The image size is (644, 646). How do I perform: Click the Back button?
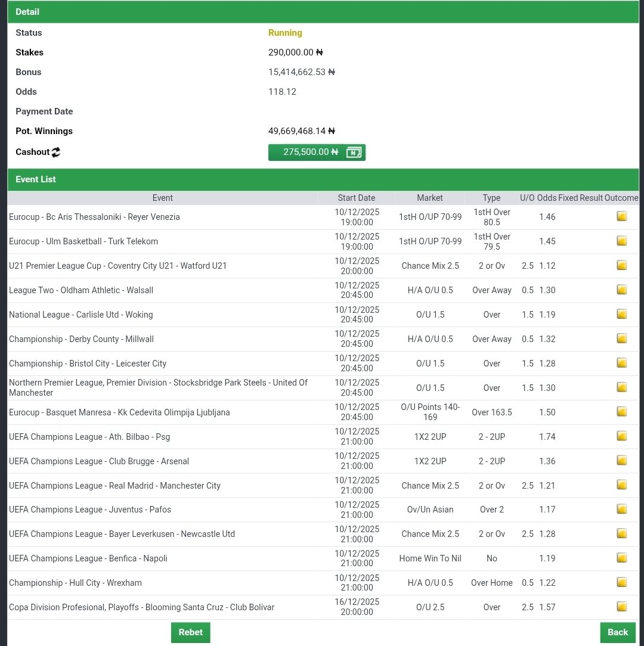(x=618, y=632)
